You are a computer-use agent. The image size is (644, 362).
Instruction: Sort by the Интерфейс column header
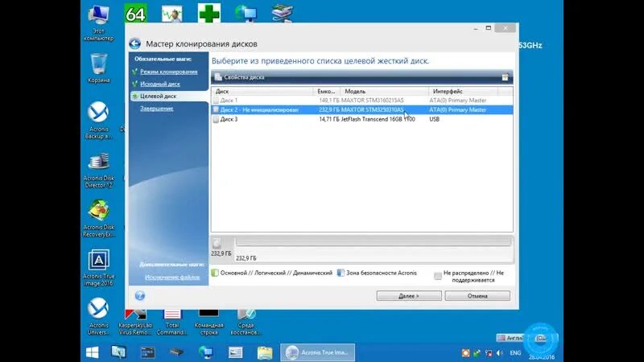(464, 92)
